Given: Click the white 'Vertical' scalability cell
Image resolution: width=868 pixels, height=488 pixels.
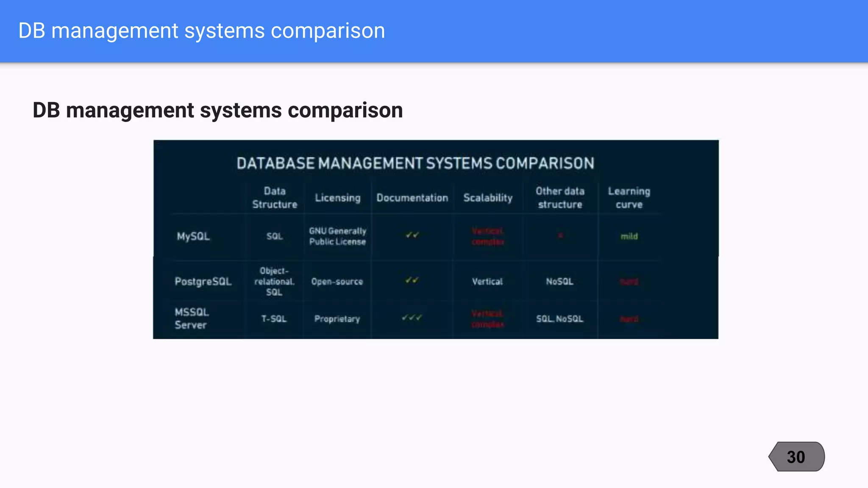Looking at the screenshot, I should (487, 282).
